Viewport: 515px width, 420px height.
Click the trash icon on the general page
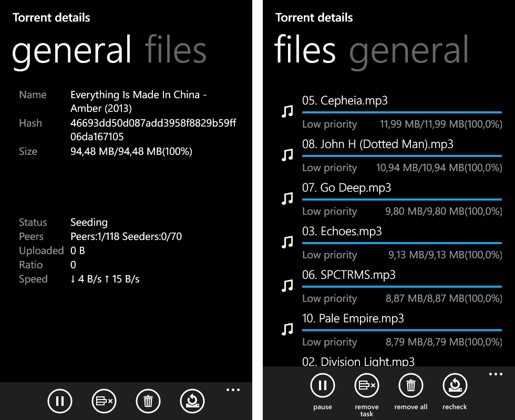(x=148, y=402)
